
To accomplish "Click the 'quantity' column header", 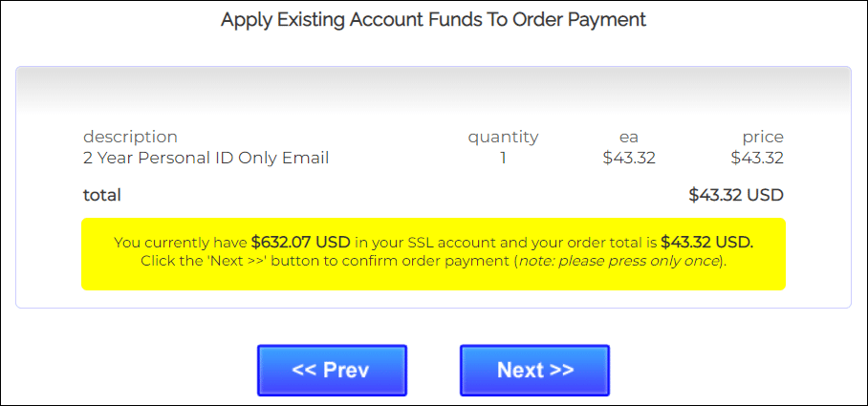I will coord(503,137).
